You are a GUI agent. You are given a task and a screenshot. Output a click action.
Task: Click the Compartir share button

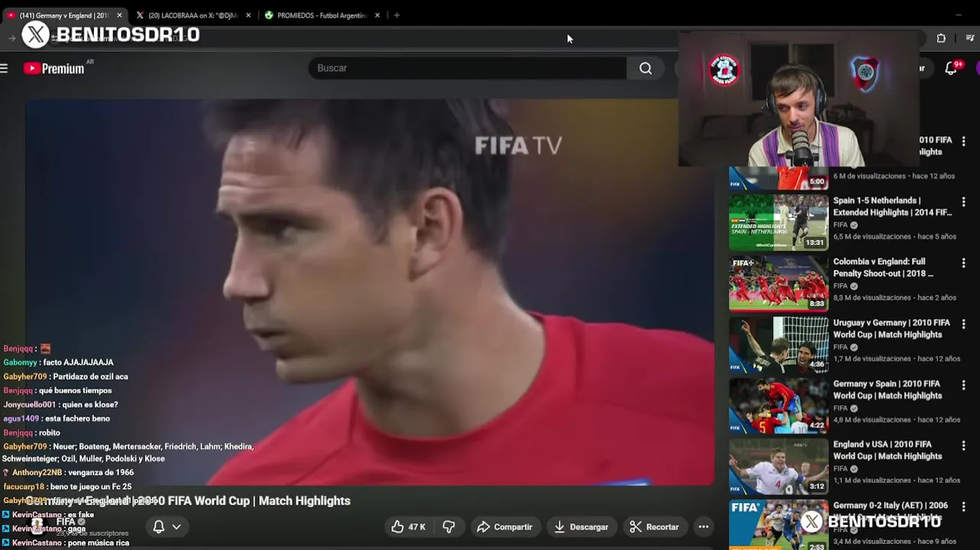pyautogui.click(x=505, y=527)
